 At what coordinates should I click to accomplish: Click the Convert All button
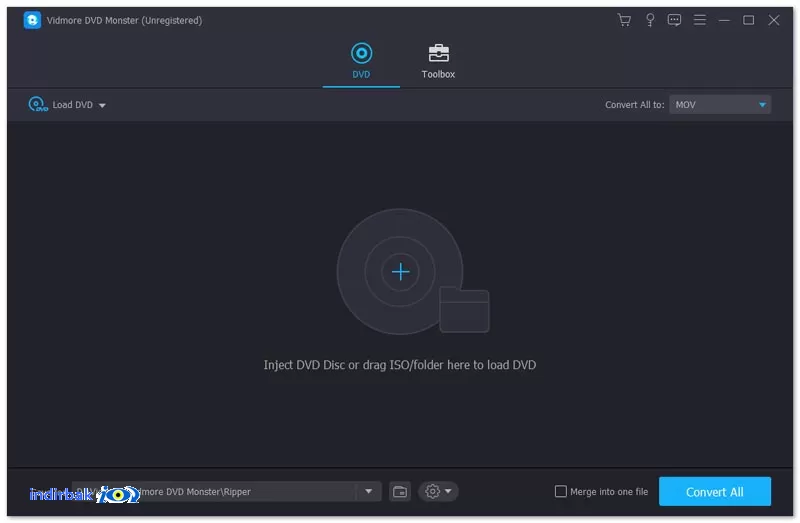[715, 491]
